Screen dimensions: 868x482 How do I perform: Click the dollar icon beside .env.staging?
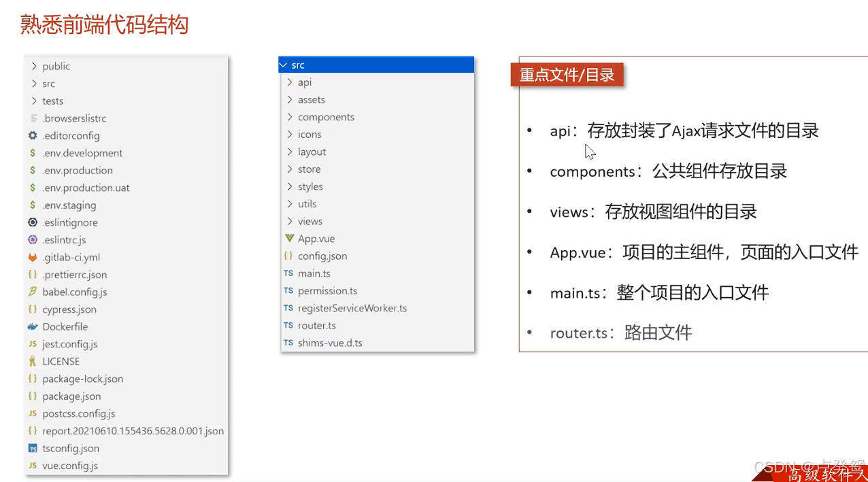33,205
